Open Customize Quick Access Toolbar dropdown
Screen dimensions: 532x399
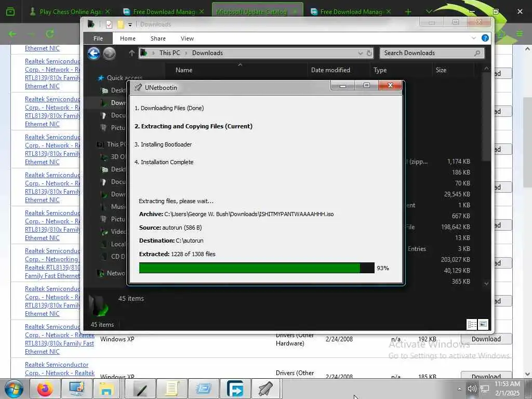point(130,25)
